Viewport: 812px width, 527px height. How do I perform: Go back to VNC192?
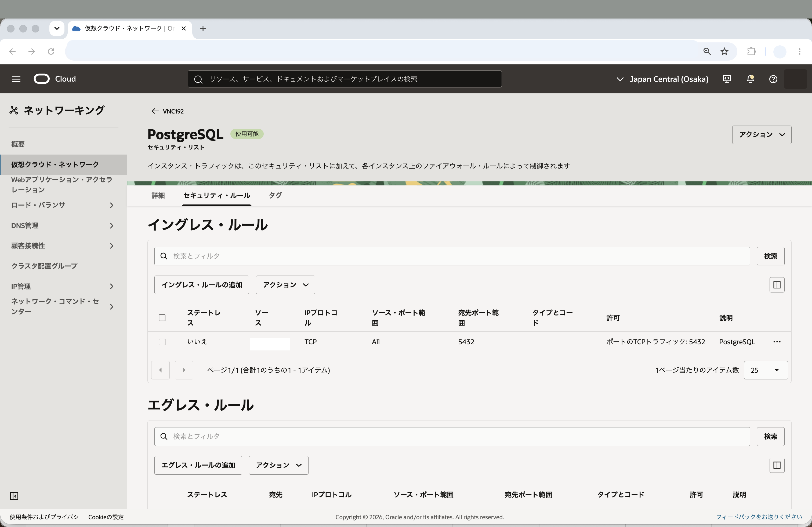[168, 111]
